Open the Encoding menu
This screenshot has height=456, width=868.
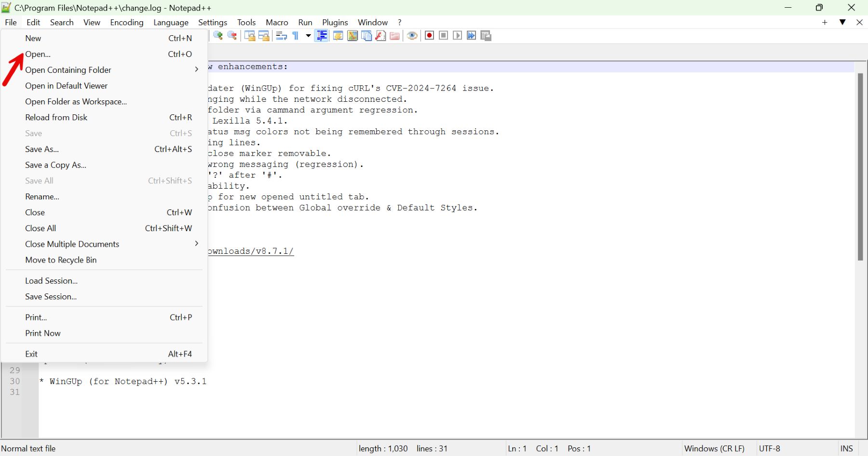126,22
